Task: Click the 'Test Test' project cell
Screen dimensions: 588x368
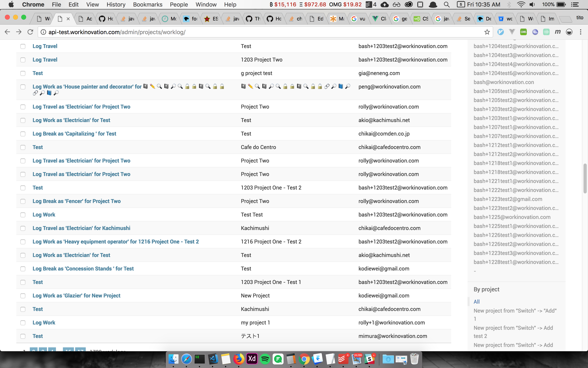Action: [x=252, y=214]
